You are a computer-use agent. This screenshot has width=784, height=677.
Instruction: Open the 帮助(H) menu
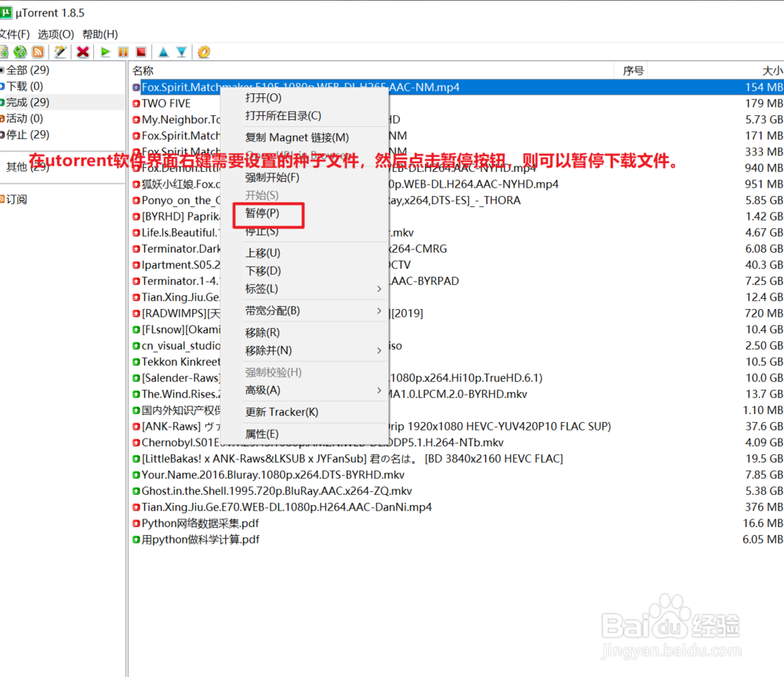(100, 34)
